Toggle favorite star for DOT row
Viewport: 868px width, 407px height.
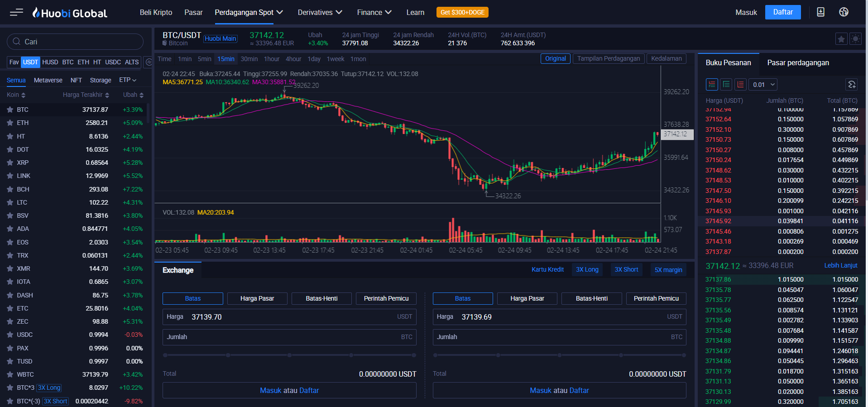tap(10, 149)
